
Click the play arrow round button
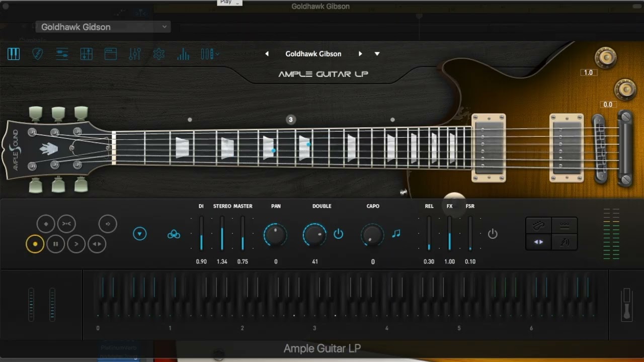[76, 244]
